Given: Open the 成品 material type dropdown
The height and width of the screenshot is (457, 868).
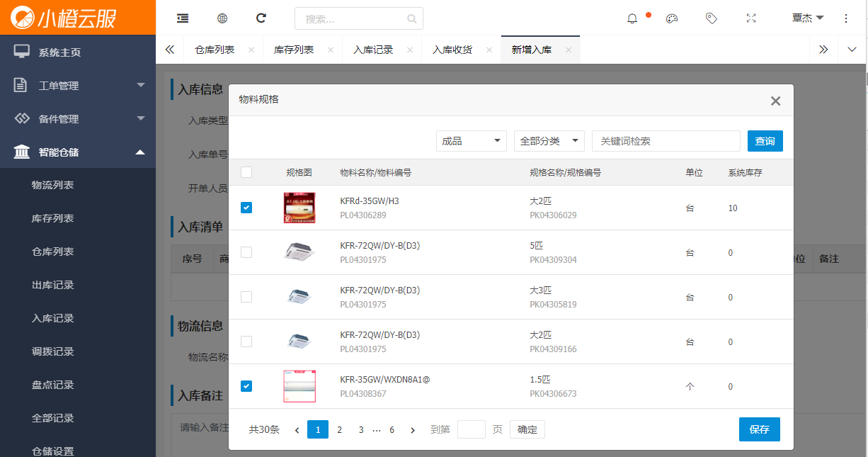Looking at the screenshot, I should coord(471,141).
